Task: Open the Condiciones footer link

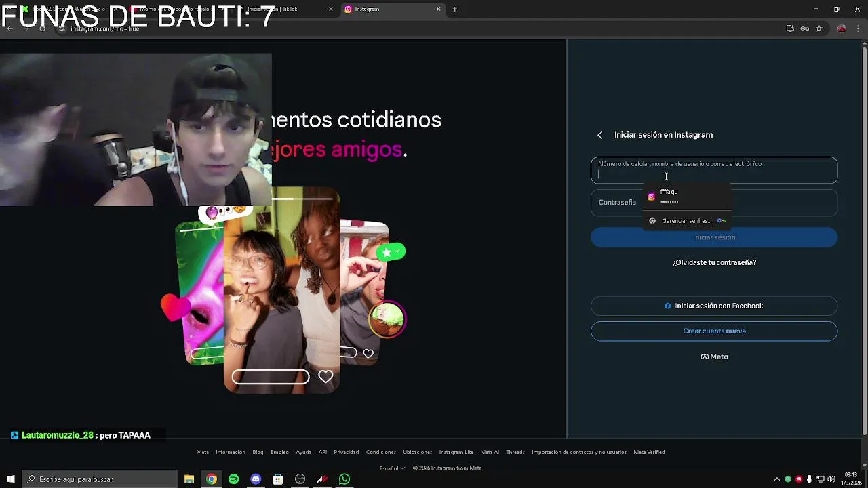Action: click(x=381, y=452)
